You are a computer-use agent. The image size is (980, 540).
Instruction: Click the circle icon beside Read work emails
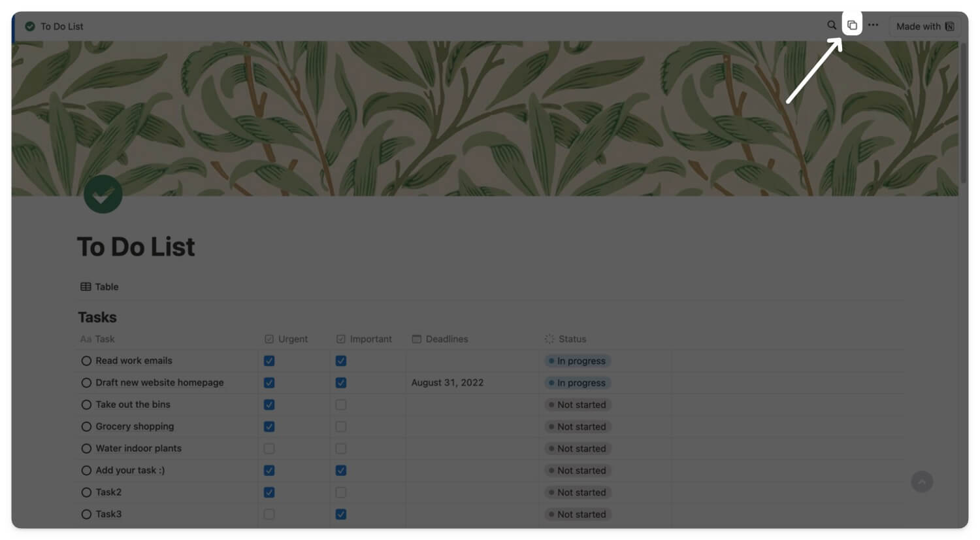(x=86, y=361)
